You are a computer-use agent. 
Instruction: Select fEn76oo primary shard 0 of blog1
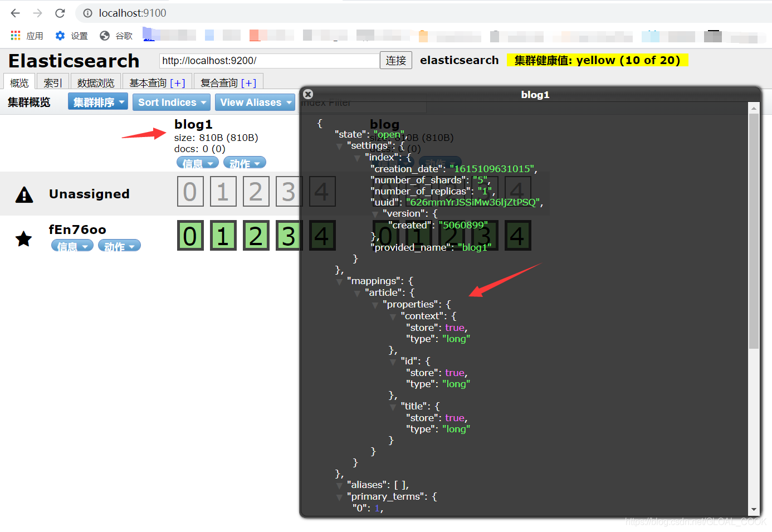tap(190, 236)
